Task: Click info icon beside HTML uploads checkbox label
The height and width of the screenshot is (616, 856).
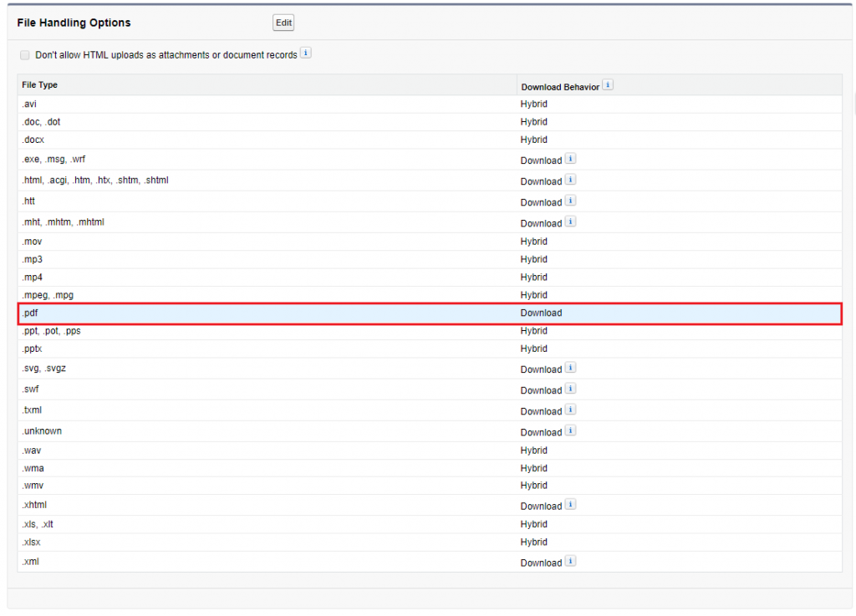Action: click(x=306, y=53)
